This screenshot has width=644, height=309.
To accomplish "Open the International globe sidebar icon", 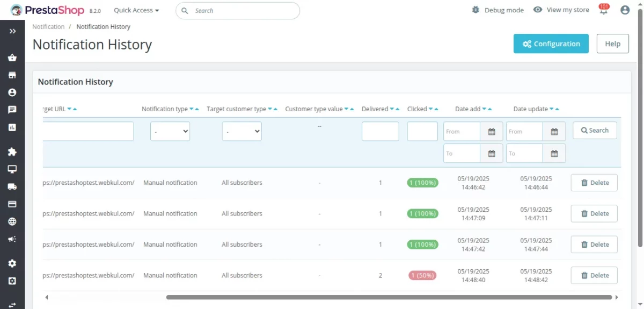I will pos(12,221).
